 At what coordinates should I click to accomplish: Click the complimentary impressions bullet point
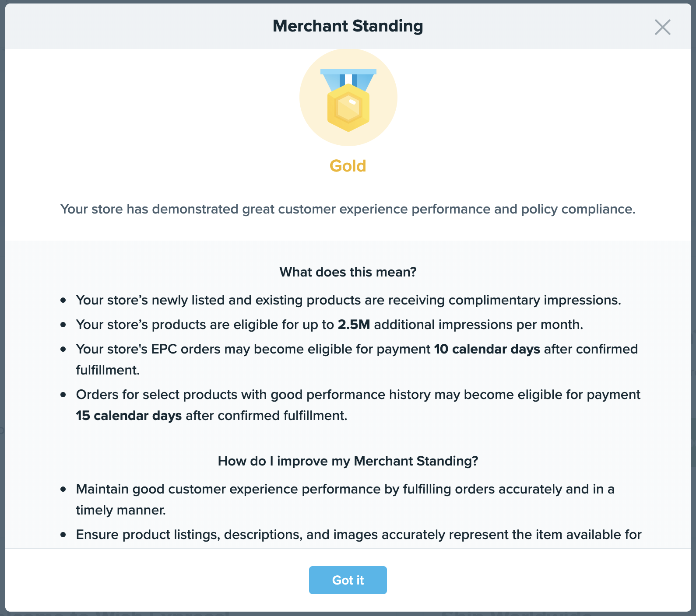(x=348, y=300)
